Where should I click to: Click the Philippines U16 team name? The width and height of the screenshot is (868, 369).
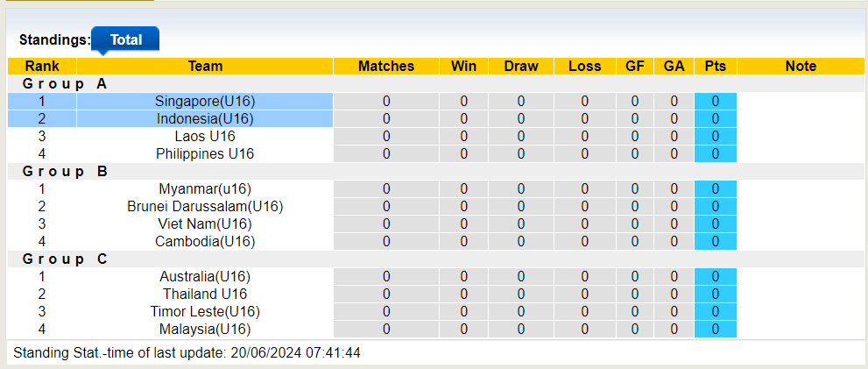205,154
